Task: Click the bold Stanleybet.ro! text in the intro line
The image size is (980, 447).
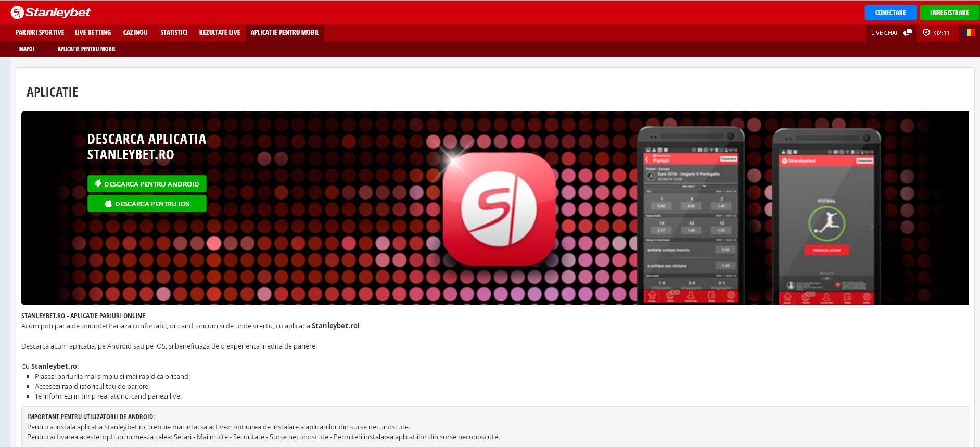Action: pos(336,326)
